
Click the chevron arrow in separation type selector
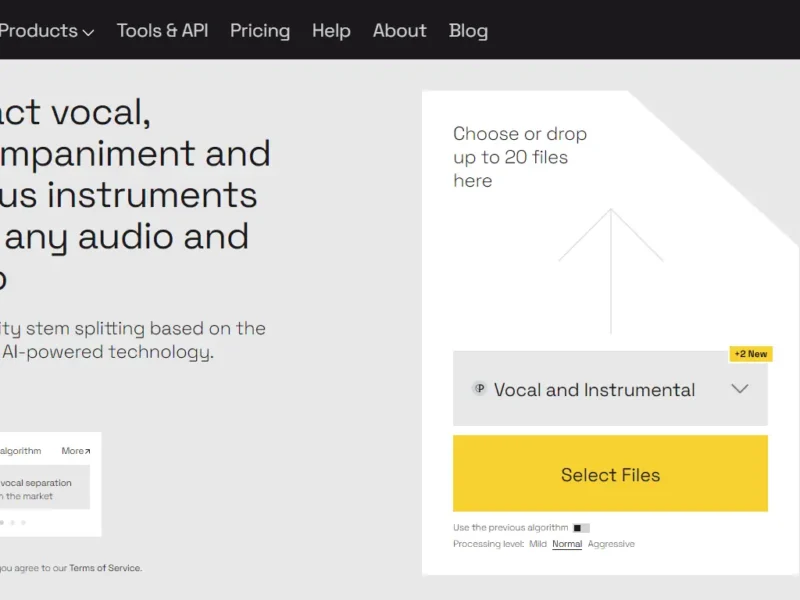pos(740,389)
